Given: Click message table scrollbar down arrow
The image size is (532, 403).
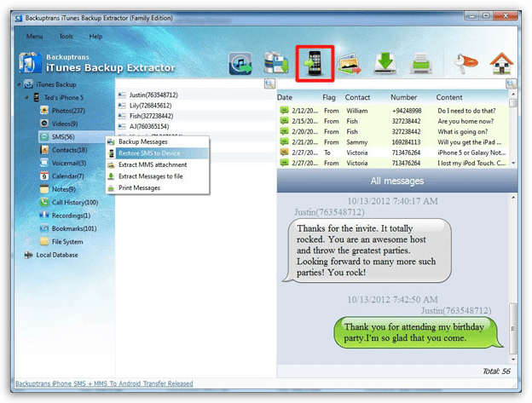Looking at the screenshot, I should tap(513, 163).
